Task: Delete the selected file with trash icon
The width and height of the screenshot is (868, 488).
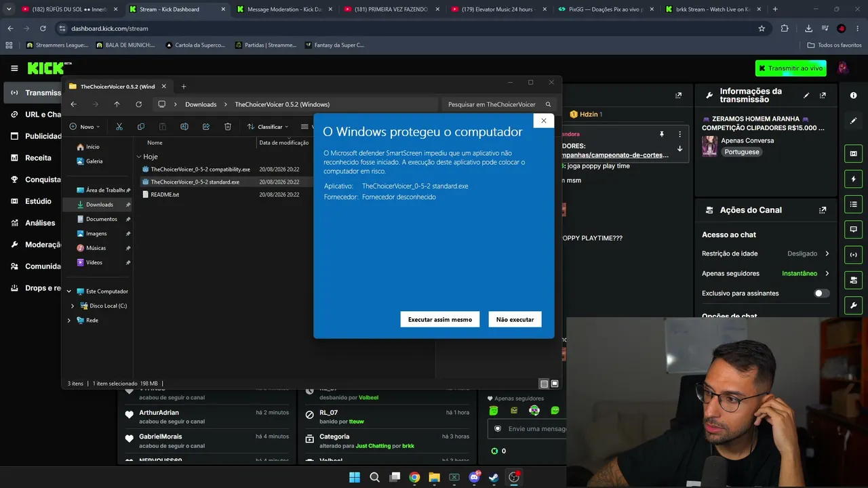Action: (x=228, y=127)
